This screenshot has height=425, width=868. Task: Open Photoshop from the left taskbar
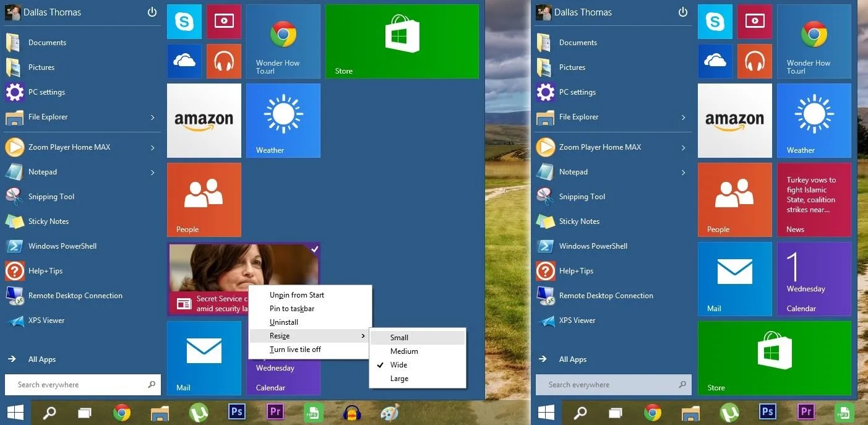point(237,412)
